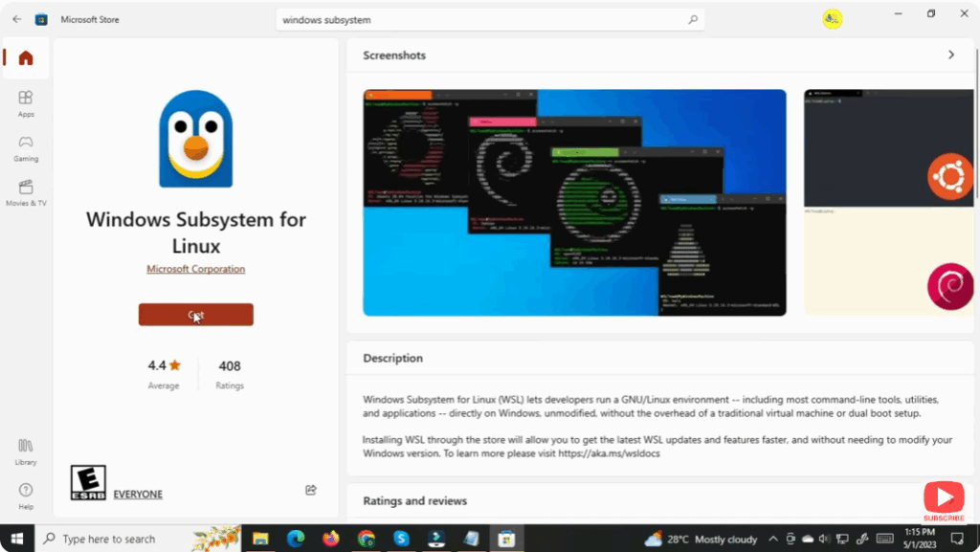Click the ESRB rating badge
The width and height of the screenshot is (980, 552).
(x=88, y=483)
